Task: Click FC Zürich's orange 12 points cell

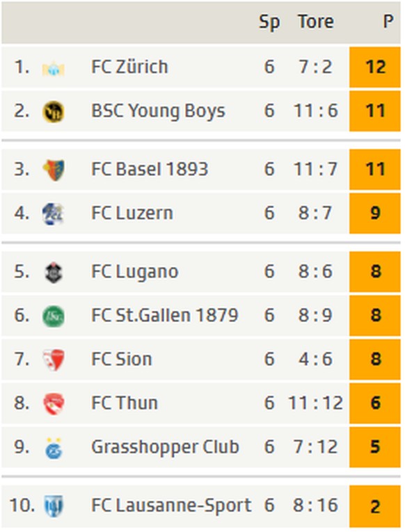Action: 375,67
